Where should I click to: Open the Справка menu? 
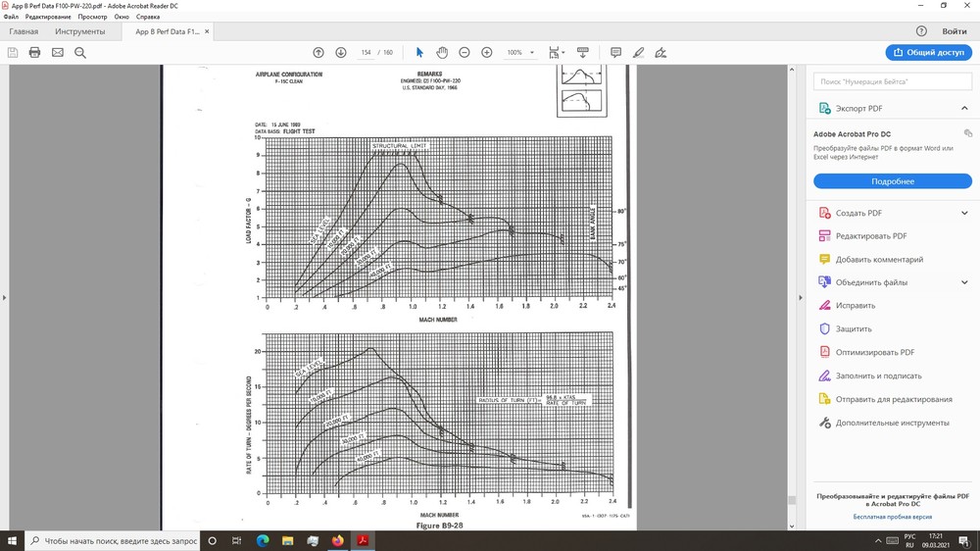(148, 17)
